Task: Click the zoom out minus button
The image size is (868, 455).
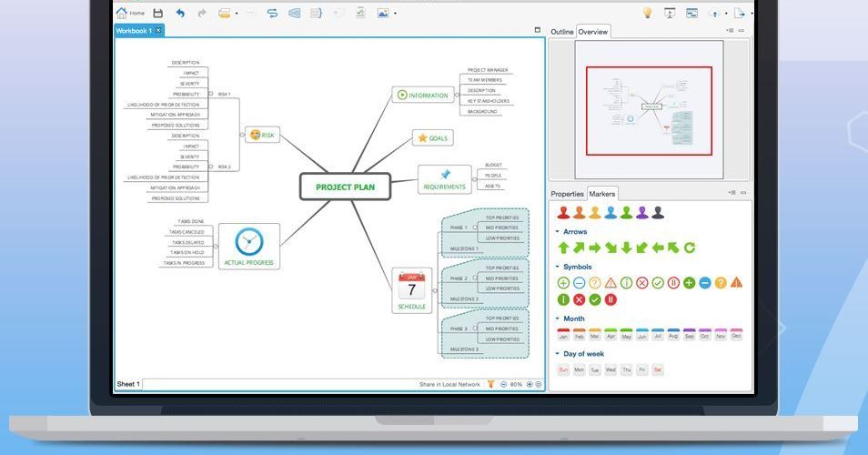Action: tap(503, 384)
